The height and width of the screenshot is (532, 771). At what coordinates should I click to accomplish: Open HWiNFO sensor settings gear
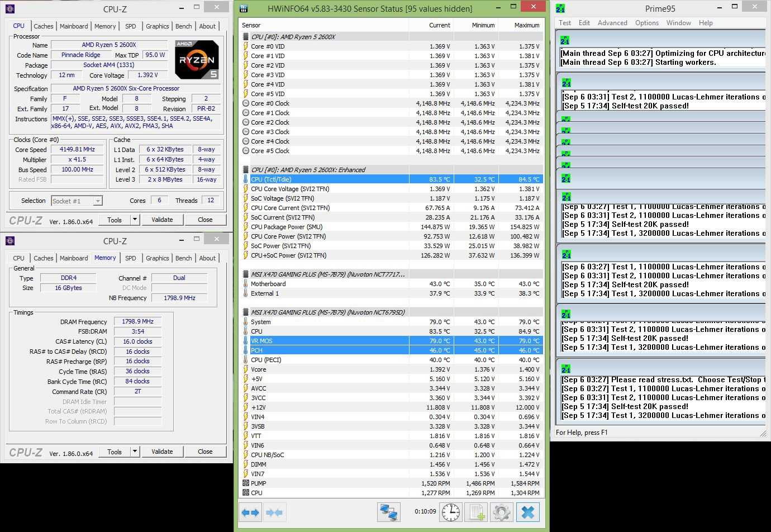coord(501,512)
